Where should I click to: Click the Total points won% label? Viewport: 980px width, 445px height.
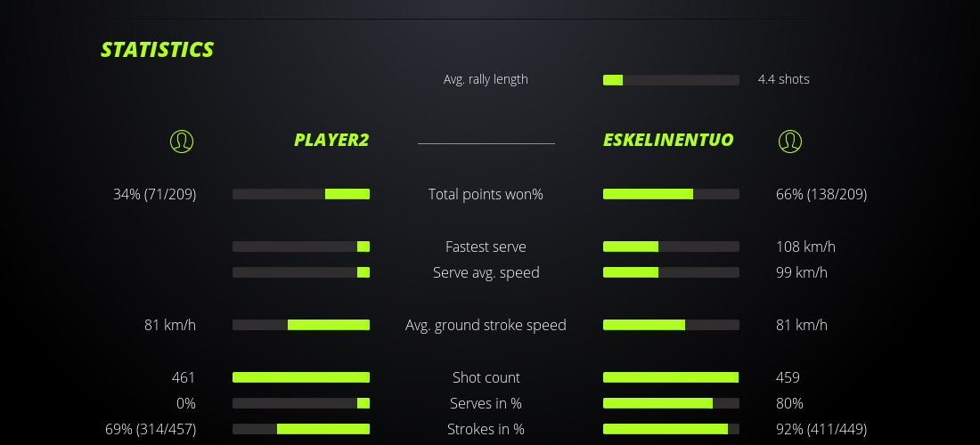coord(486,194)
